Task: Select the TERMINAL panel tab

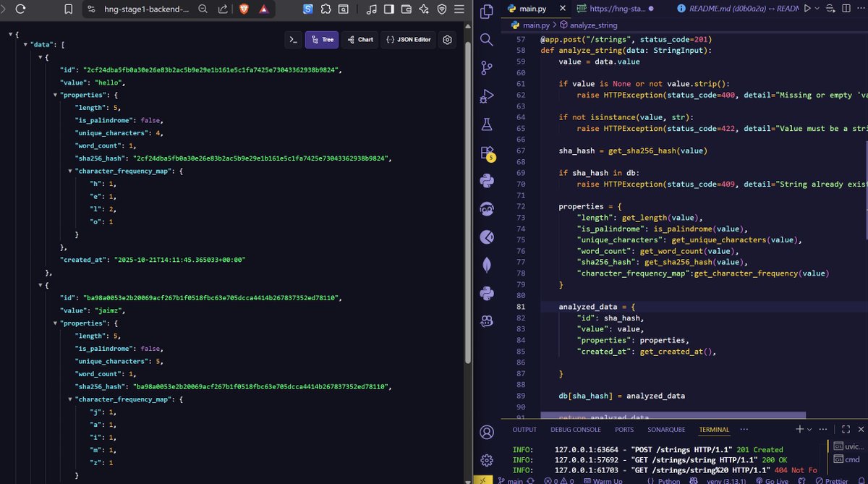Action: [x=714, y=430]
